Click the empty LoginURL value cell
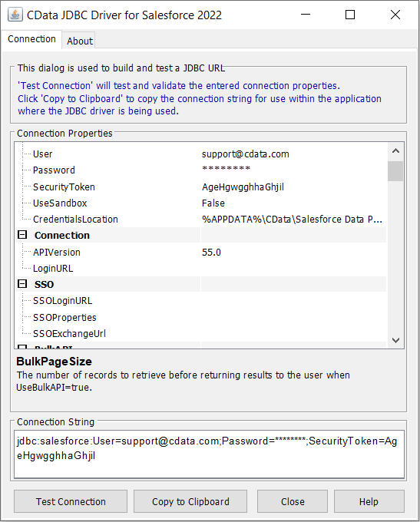 (x=294, y=269)
